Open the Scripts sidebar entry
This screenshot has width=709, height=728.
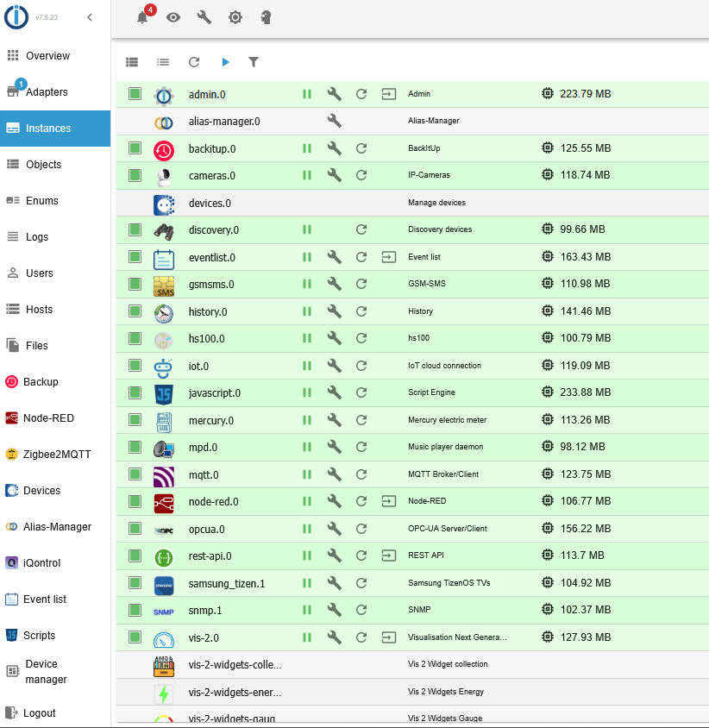click(55, 635)
